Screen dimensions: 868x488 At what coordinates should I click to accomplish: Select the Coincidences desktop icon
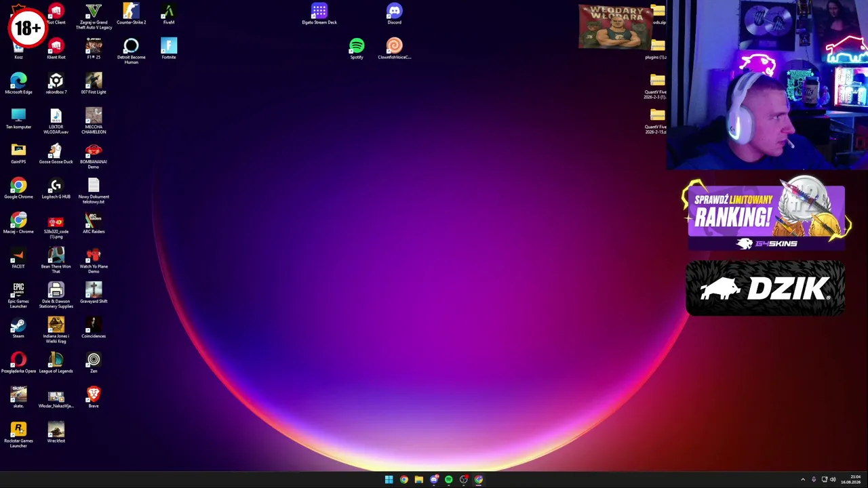click(94, 328)
